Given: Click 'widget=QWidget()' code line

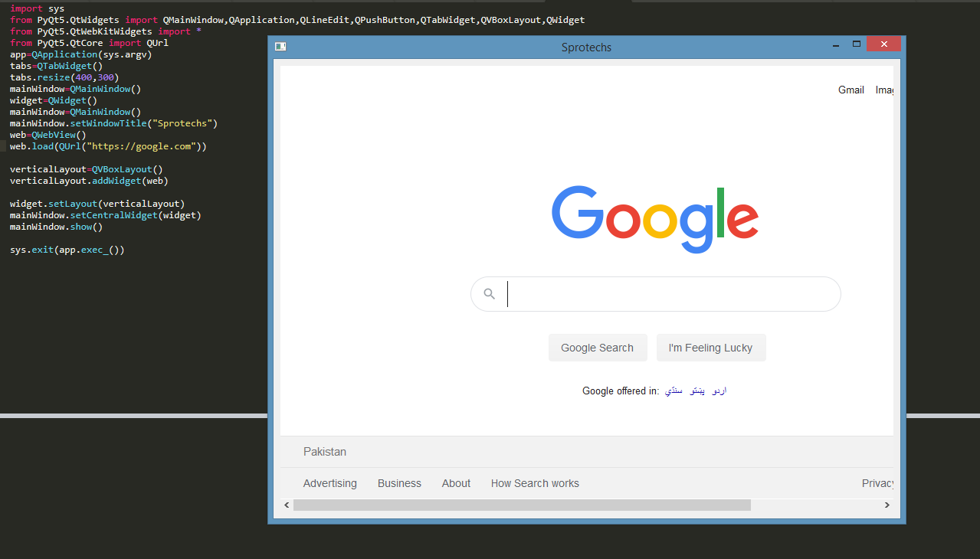Looking at the screenshot, I should tap(54, 100).
